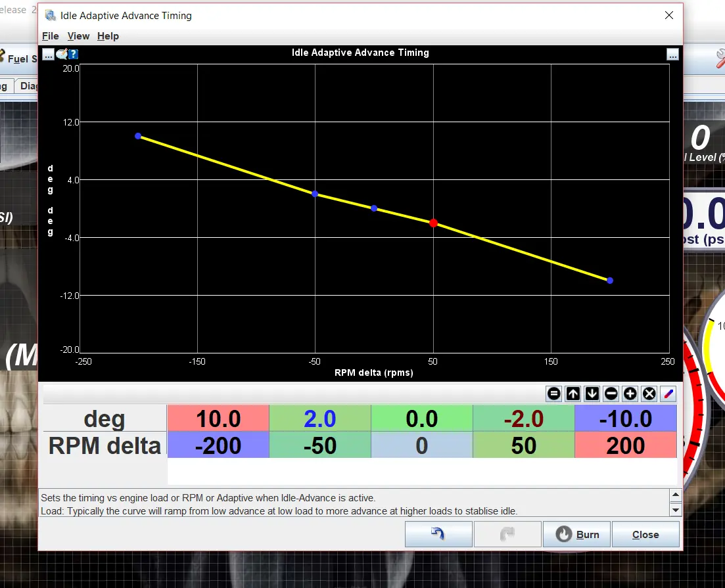Select the 200 RPM delta cell
The image size is (725, 588).
pos(626,445)
